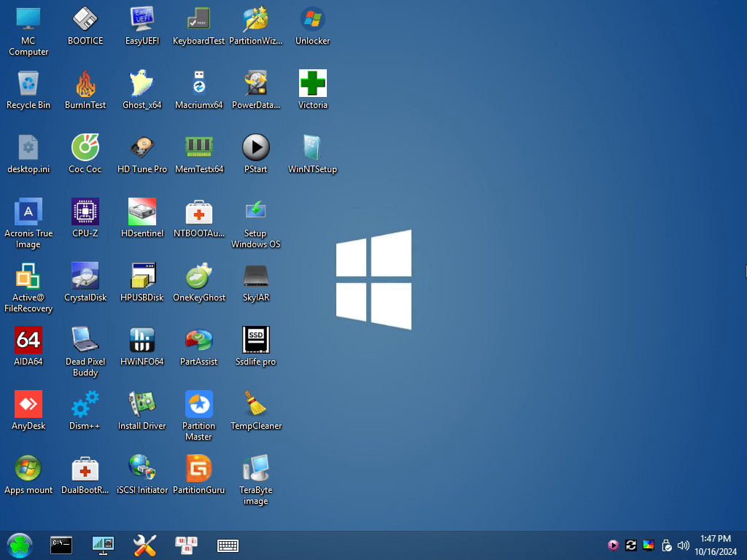The image size is (747, 560).
Task: Select desktop.ini file
Action: 28,154
